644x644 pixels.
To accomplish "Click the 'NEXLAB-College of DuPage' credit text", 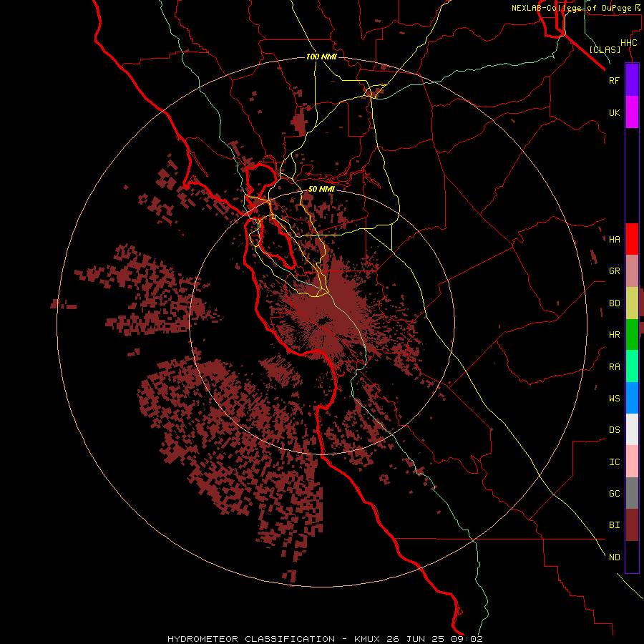I will pos(572,8).
